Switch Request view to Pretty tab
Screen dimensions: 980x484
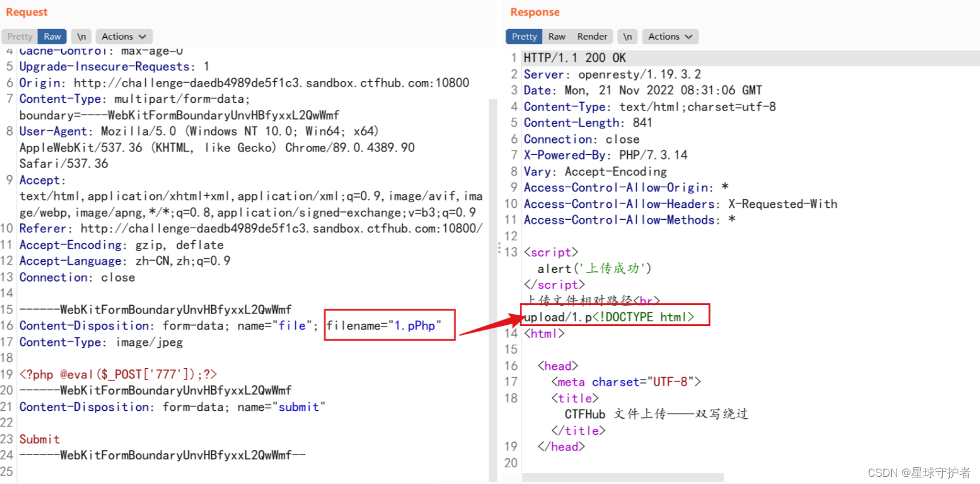20,37
